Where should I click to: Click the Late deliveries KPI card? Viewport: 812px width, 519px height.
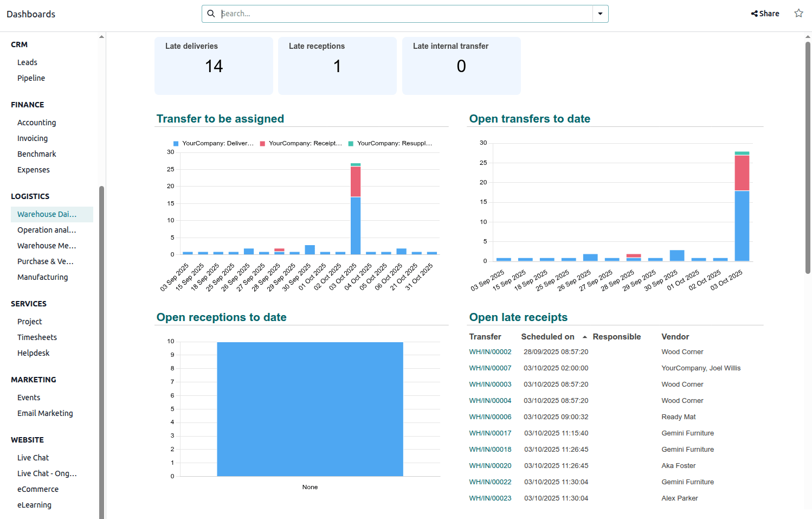pos(214,66)
